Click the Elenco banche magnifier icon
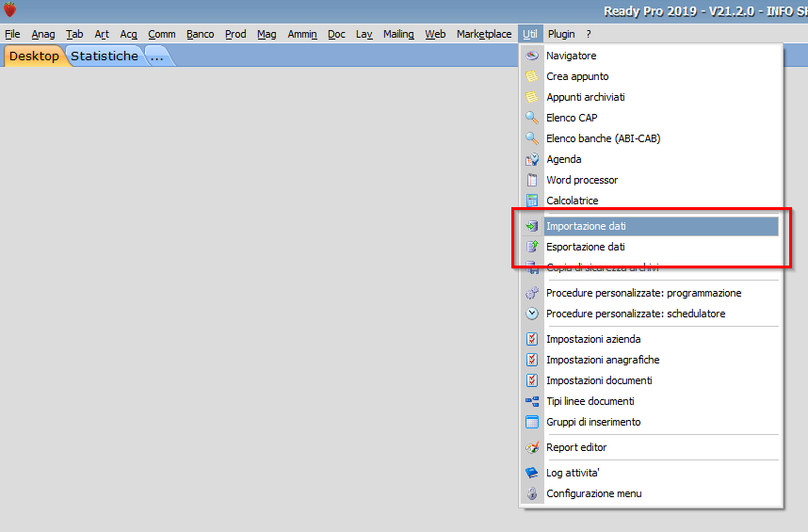Screen dimensions: 808x532 coord(532,138)
